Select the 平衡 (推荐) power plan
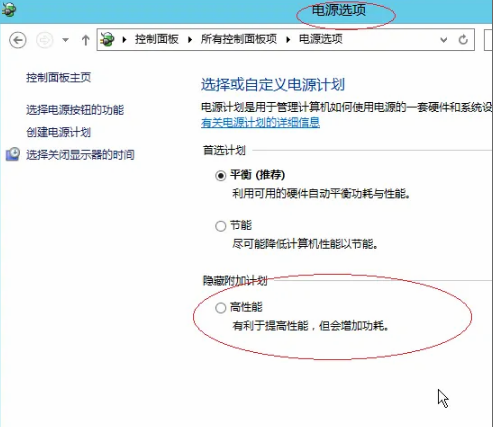 pos(220,175)
